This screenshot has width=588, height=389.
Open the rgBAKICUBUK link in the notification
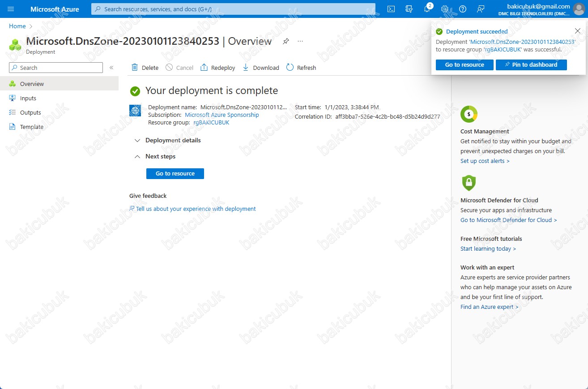coord(503,50)
